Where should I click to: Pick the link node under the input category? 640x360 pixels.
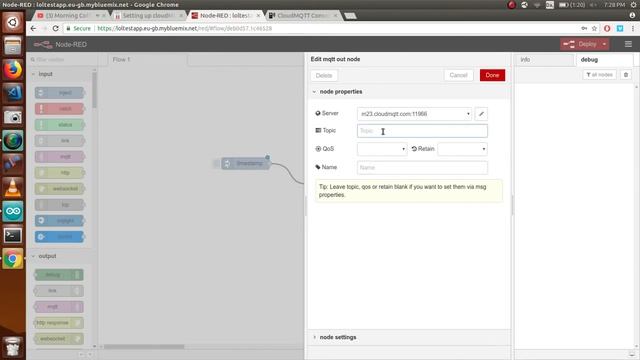[x=60, y=140]
